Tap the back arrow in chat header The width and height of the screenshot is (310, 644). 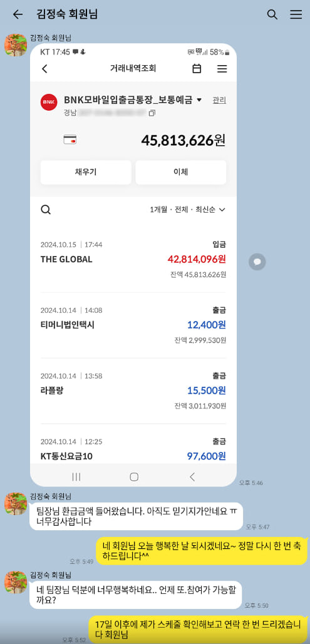click(18, 14)
